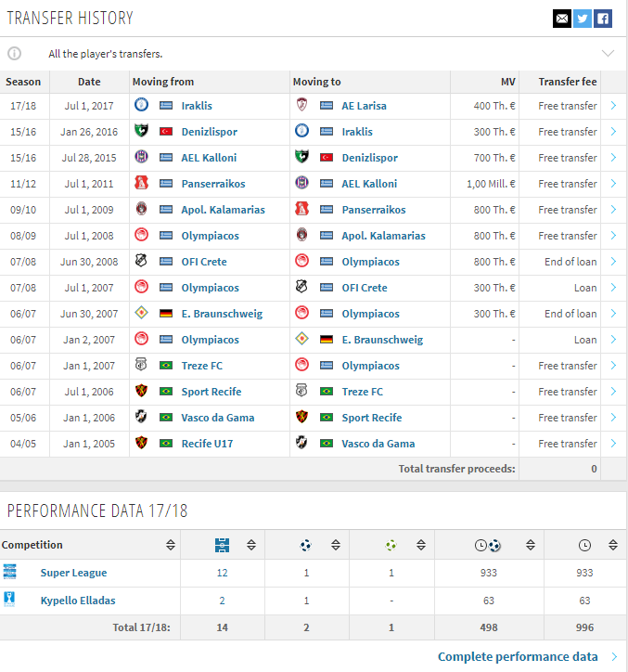Viewport: 628px width, 672px height.
Task: Open E. Braunschweig link in Moving to
Action: [x=382, y=340]
